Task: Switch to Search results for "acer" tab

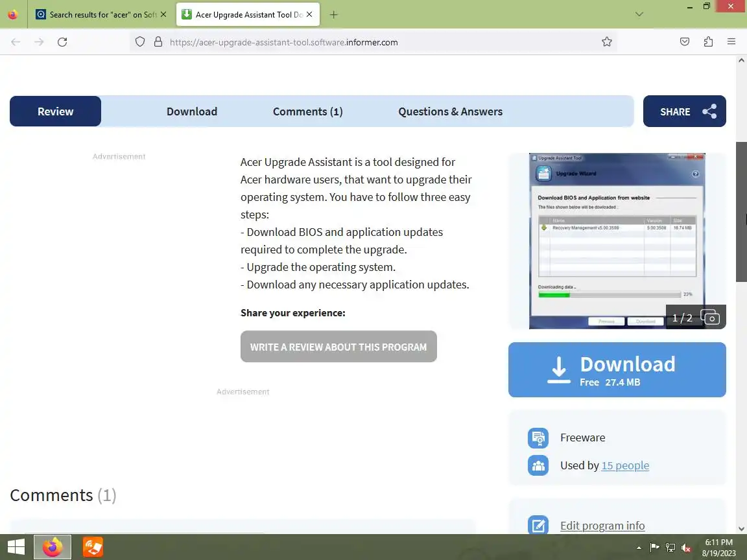Action: [101, 15]
